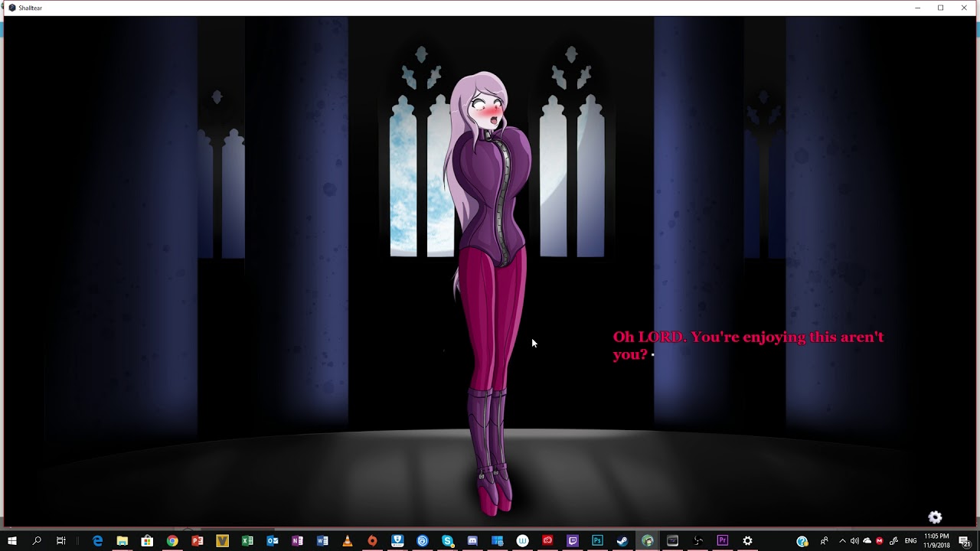Open Discord from the taskbar

[472, 541]
